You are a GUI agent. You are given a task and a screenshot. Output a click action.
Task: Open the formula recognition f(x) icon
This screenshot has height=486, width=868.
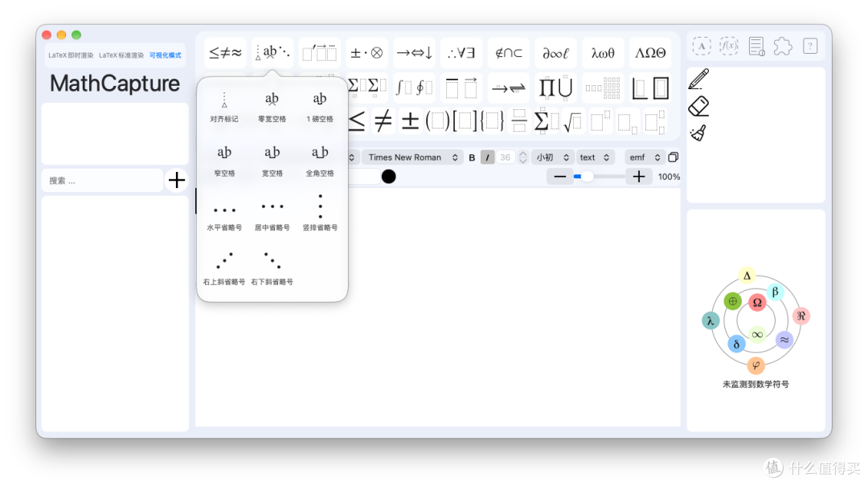pyautogui.click(x=728, y=46)
